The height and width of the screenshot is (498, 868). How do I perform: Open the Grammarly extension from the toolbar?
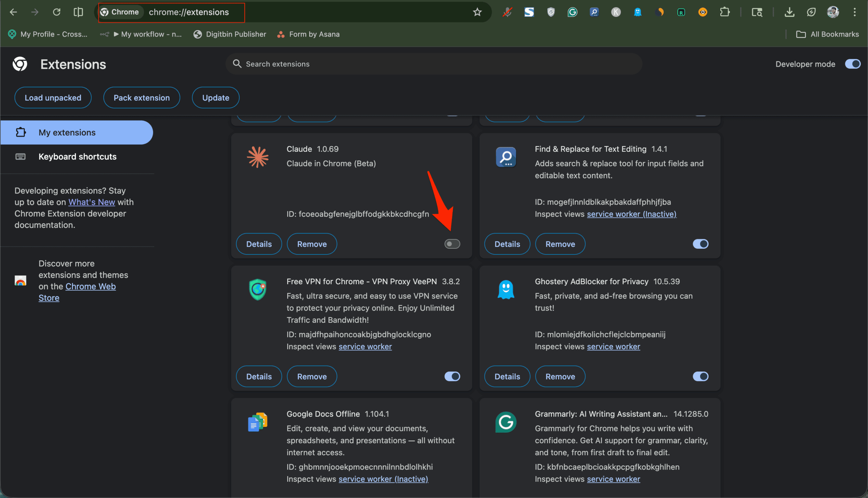[573, 12]
